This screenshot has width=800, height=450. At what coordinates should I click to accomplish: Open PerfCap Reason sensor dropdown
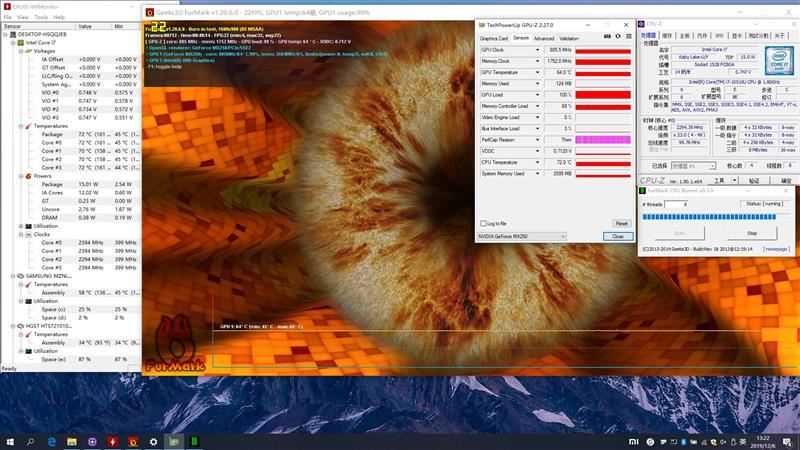coord(537,140)
